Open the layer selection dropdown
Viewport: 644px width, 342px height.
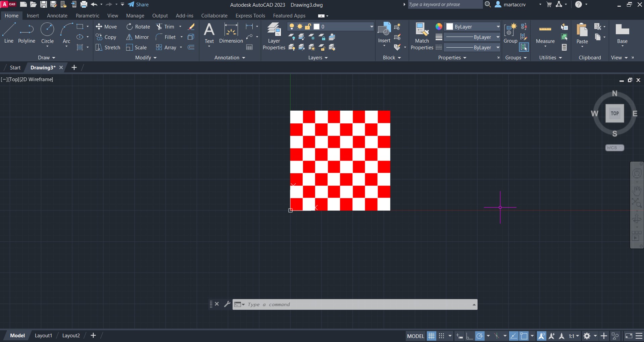point(371,27)
